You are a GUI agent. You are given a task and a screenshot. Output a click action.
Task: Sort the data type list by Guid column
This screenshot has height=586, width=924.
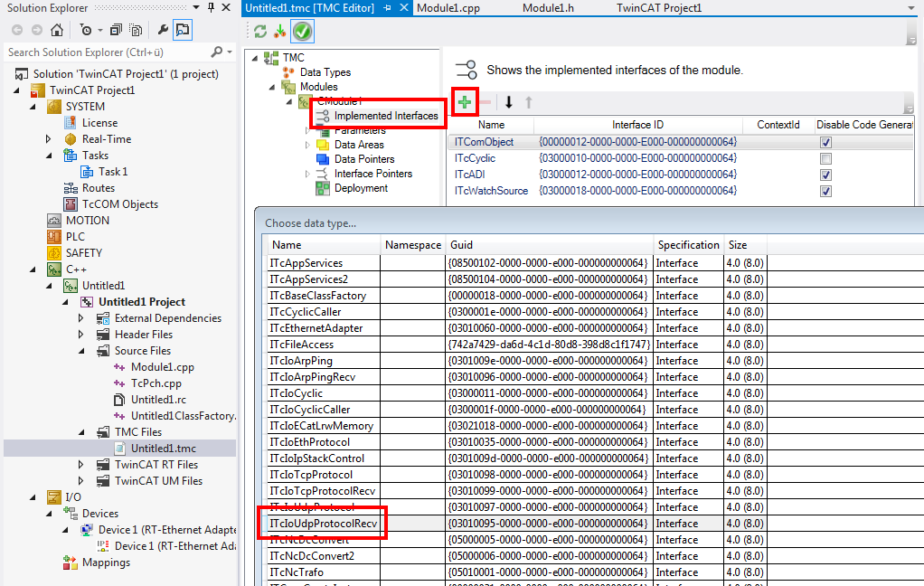tap(549, 245)
